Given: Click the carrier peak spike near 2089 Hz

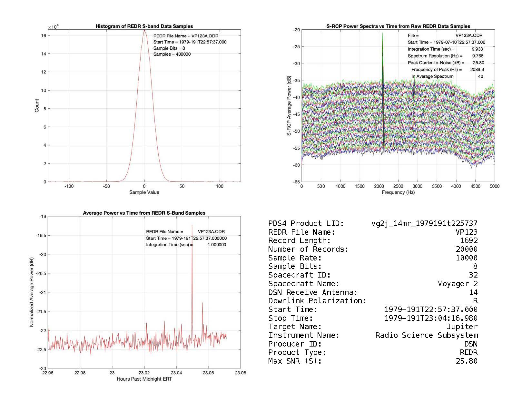Looking at the screenshot, I should [x=383, y=35].
